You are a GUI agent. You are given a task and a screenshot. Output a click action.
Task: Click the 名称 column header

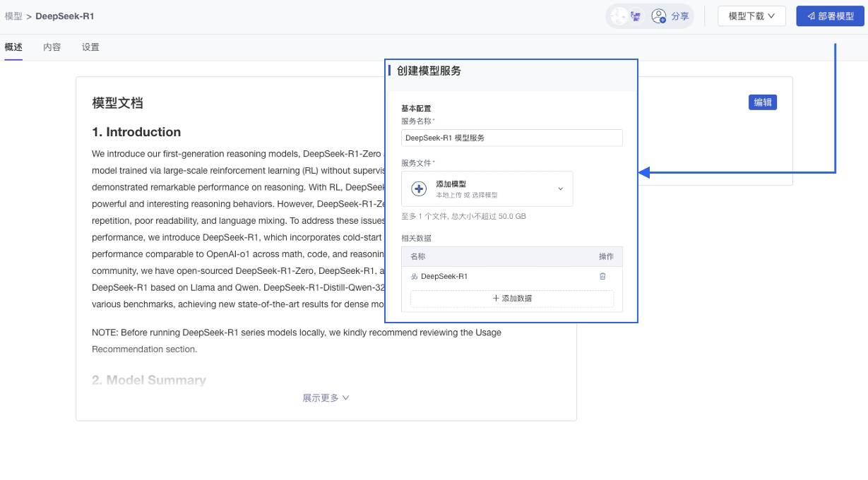coord(418,257)
